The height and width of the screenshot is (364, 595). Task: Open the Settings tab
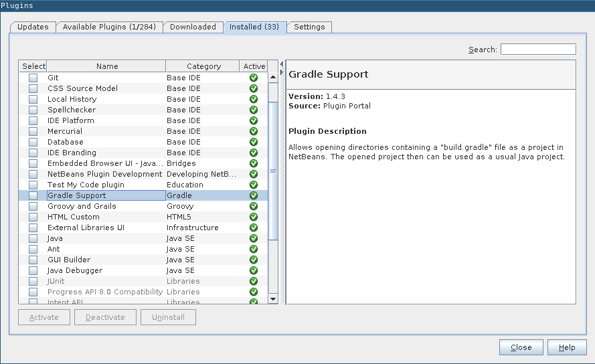pos(309,27)
